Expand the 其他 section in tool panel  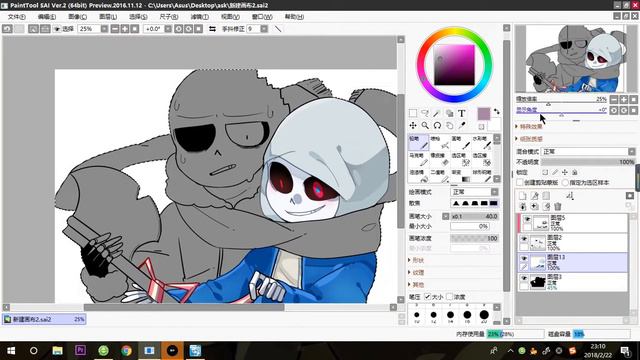click(x=417, y=284)
